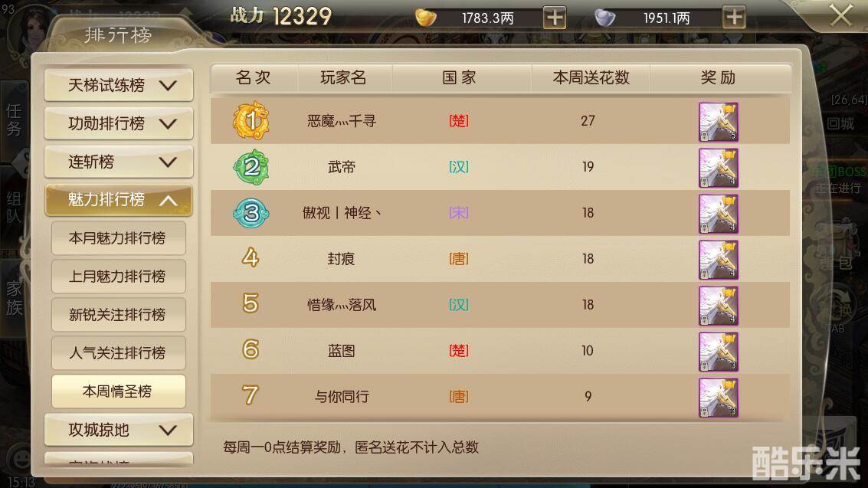Click the gold rank 1 medal icon
868x488 pixels.
coord(251,120)
